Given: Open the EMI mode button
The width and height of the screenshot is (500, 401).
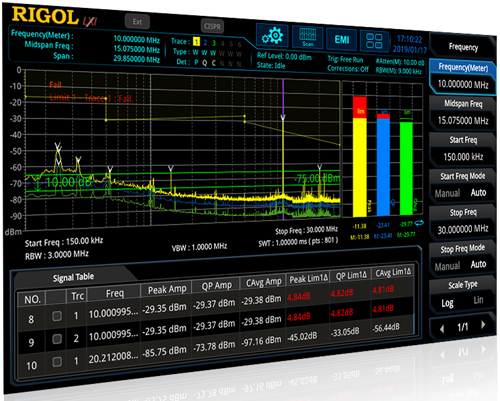Looking at the screenshot, I should [342, 40].
